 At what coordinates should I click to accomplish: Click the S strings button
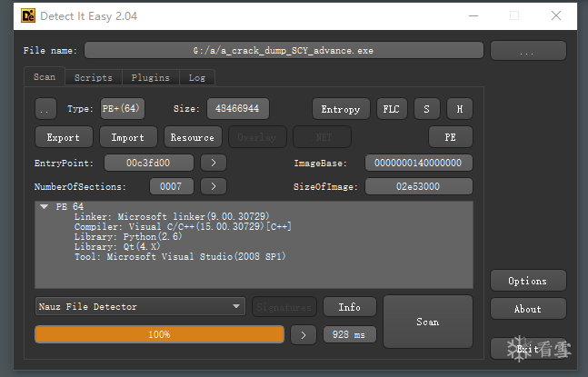427,109
